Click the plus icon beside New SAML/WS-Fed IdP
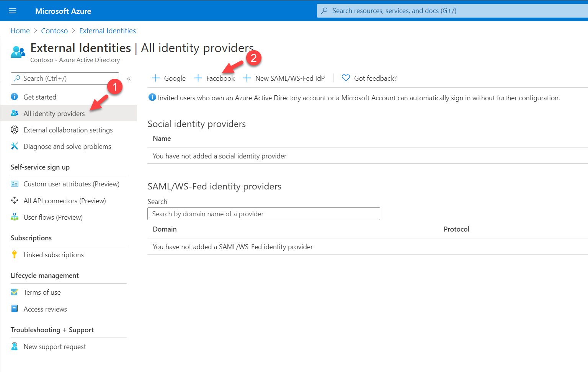The image size is (588, 372). tap(247, 78)
